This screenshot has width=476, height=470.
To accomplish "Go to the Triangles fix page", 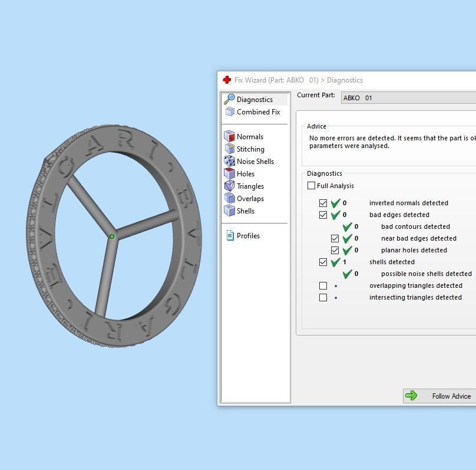I will (x=250, y=186).
